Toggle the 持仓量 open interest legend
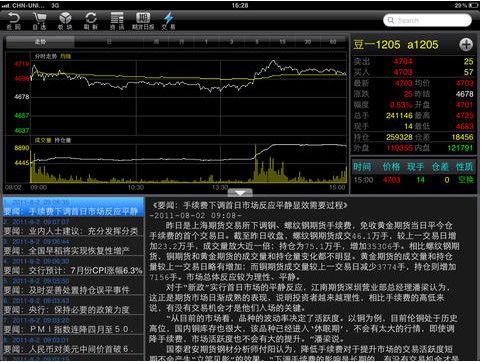Screen dimensions: 481x362 pos(63,140)
